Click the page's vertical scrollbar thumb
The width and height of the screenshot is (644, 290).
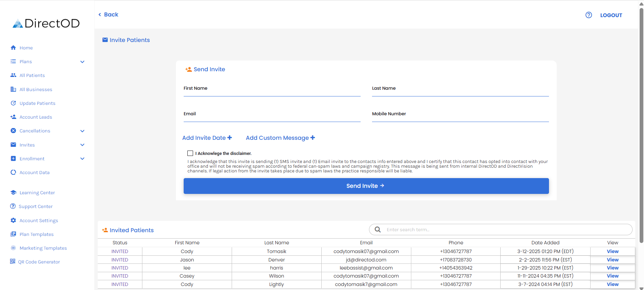(x=641, y=124)
